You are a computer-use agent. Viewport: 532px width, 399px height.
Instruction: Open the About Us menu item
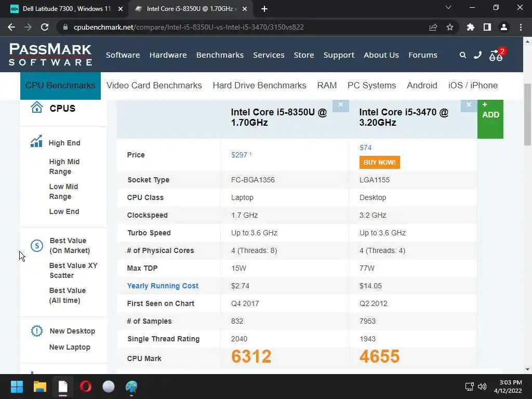point(381,55)
